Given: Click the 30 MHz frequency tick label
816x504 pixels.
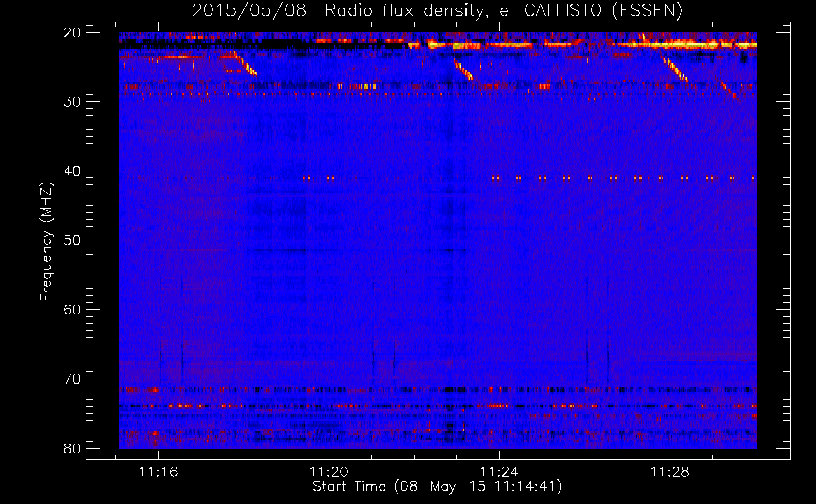Looking at the screenshot, I should click(x=72, y=102).
